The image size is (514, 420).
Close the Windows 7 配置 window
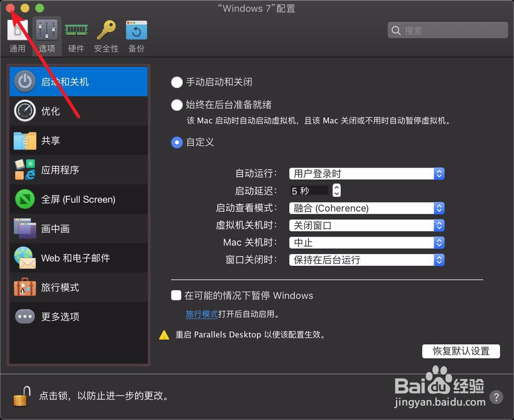[x=10, y=8]
